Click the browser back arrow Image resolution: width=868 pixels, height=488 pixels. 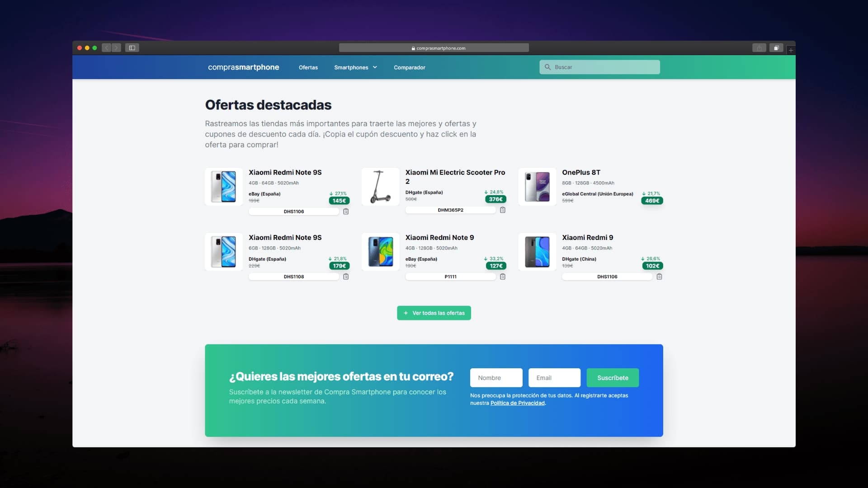pyautogui.click(x=106, y=47)
